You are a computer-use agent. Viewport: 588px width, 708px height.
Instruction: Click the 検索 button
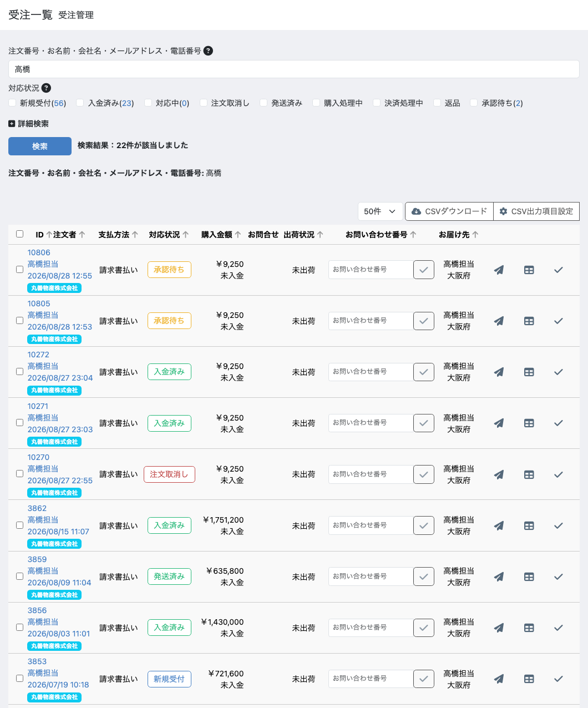40,146
